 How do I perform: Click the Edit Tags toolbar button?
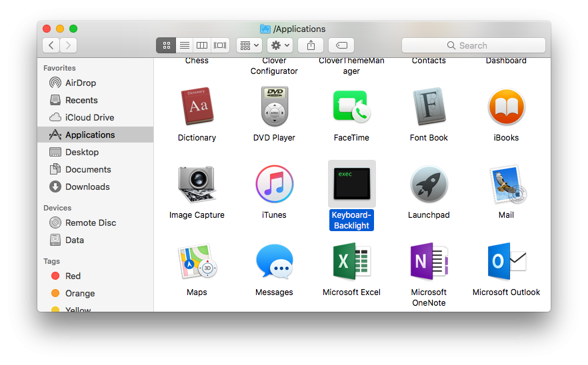(341, 45)
